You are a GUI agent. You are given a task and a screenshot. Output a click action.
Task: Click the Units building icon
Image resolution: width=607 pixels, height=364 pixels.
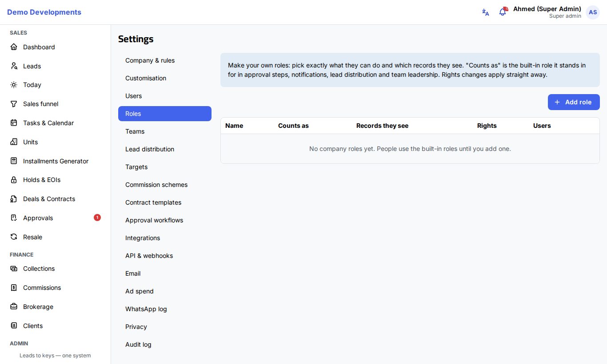click(14, 142)
